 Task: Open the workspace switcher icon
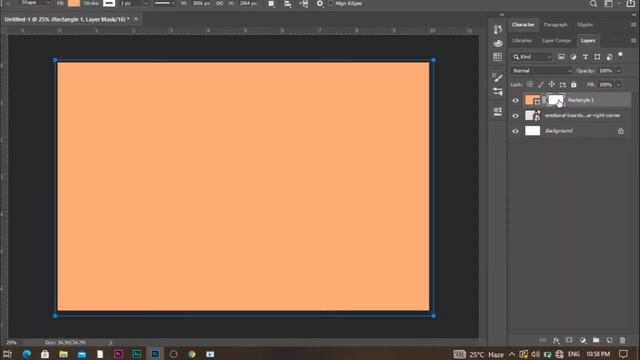coord(609,4)
